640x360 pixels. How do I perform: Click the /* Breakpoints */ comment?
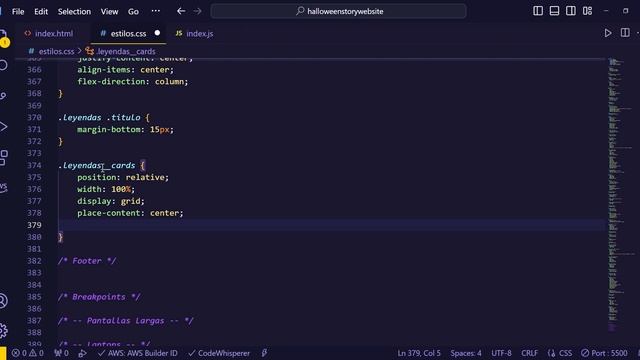(x=99, y=297)
